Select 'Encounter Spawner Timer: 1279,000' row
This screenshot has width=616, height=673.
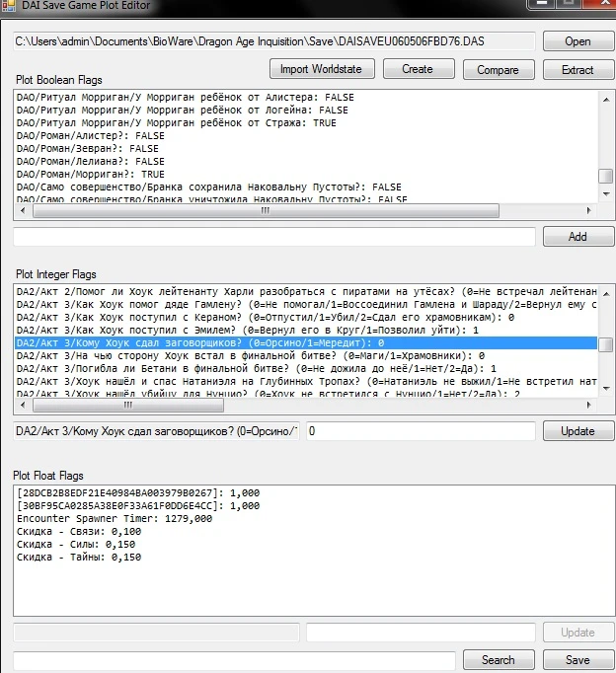(x=314, y=519)
